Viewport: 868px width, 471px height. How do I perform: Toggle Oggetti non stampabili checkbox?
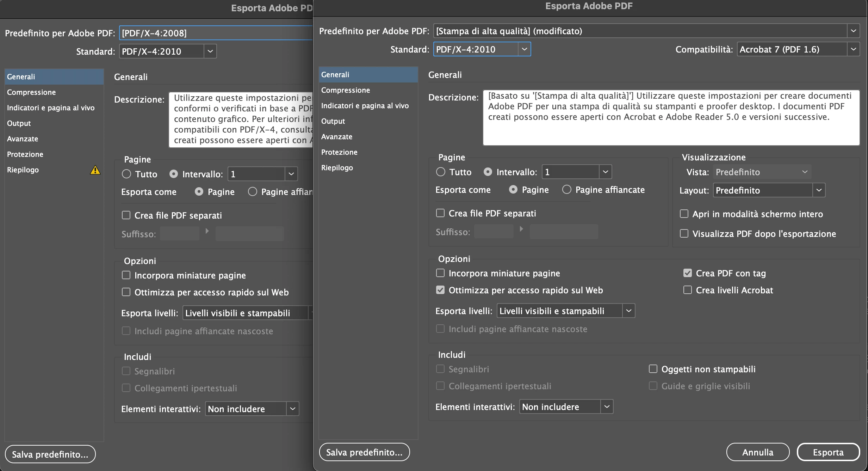[x=653, y=369]
